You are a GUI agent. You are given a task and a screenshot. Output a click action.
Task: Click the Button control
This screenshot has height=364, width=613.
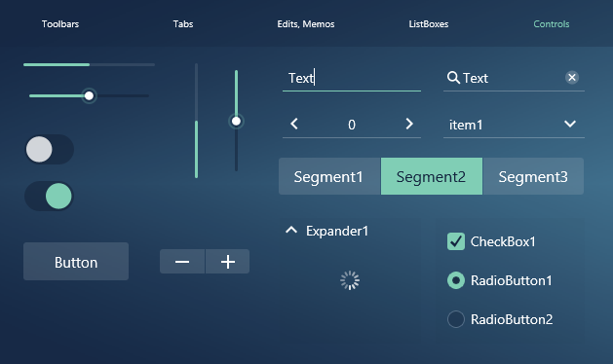coord(76,261)
